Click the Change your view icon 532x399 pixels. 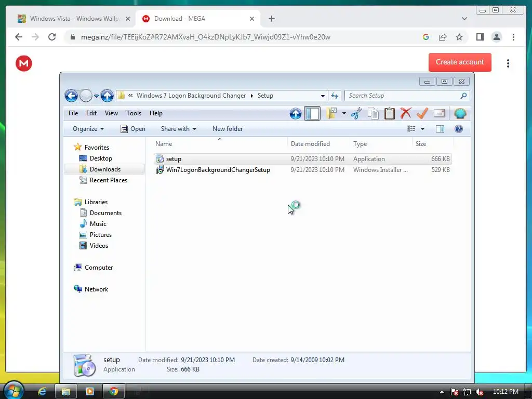click(411, 129)
